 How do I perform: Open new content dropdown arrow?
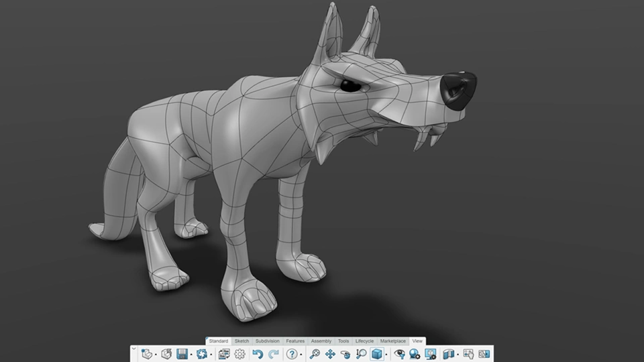tap(156, 355)
